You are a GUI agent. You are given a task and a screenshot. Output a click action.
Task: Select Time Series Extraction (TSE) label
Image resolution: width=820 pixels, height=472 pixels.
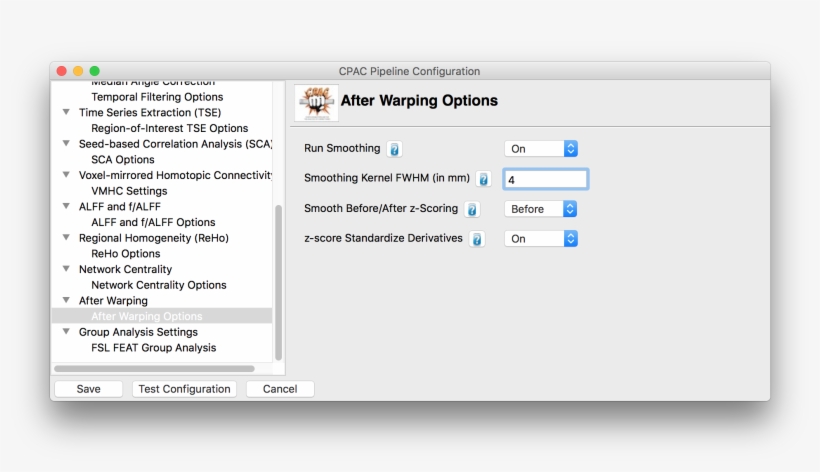[150, 112]
